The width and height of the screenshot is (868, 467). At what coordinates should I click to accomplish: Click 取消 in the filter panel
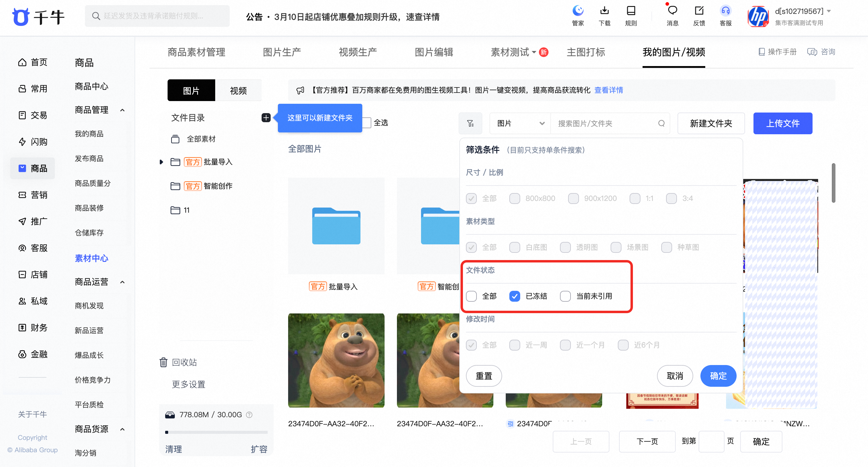coord(675,376)
